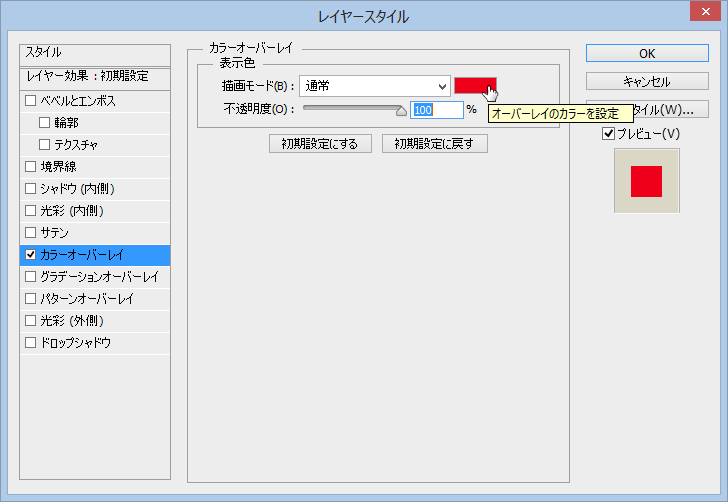Click the 初期設定に戻す button
The image size is (728, 502).
point(434,144)
